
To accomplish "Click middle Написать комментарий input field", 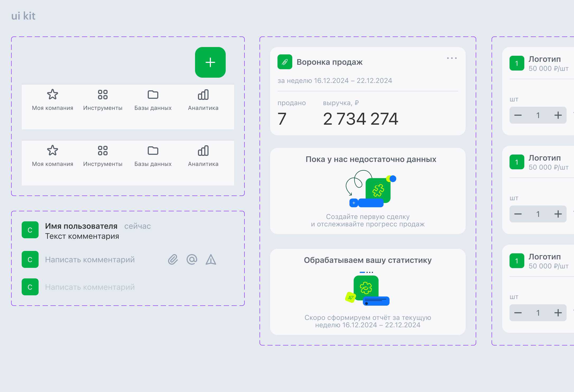I will (x=90, y=260).
